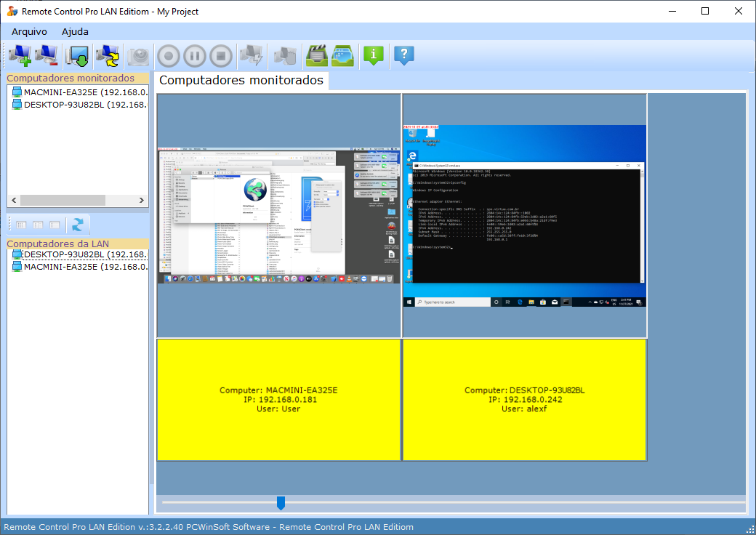Image resolution: width=756 pixels, height=535 pixels.
Task: Click the pause recording icon
Action: (x=195, y=56)
